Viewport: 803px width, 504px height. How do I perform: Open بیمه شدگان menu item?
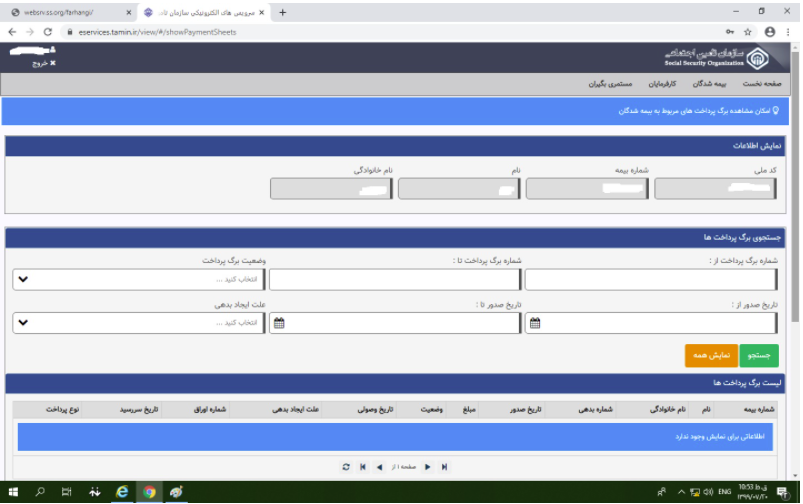(x=712, y=84)
